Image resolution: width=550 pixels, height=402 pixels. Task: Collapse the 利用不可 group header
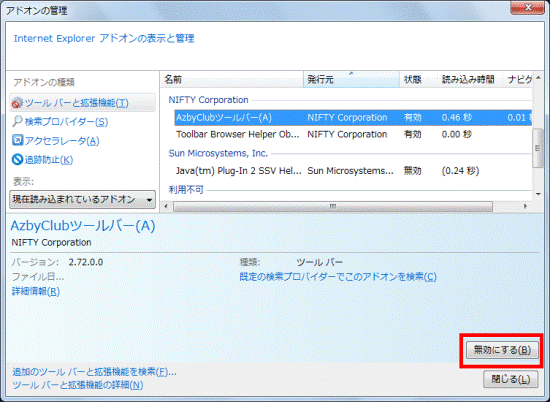pos(186,190)
